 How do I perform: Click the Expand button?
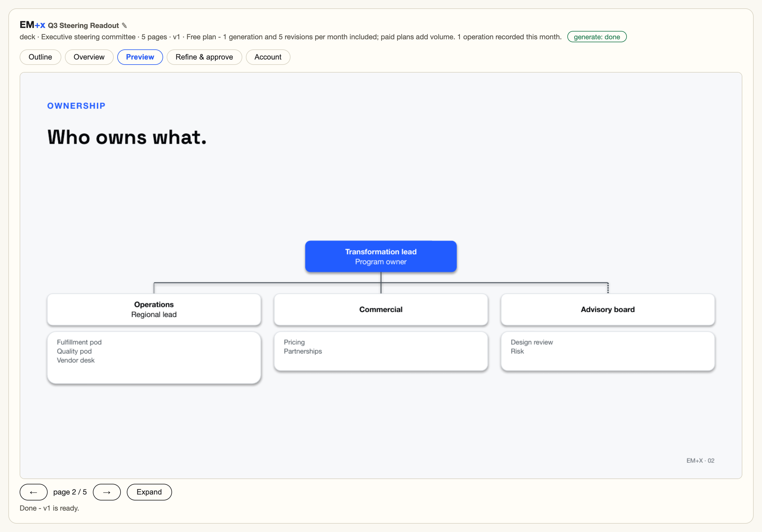coord(149,492)
